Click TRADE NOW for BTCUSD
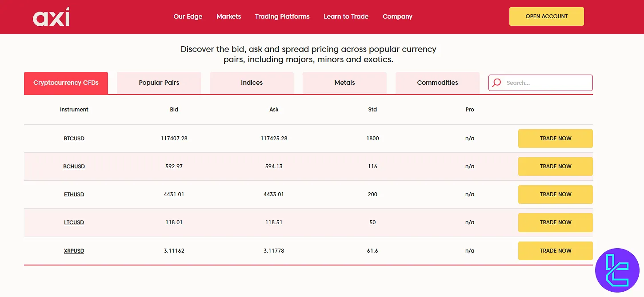 click(556, 139)
